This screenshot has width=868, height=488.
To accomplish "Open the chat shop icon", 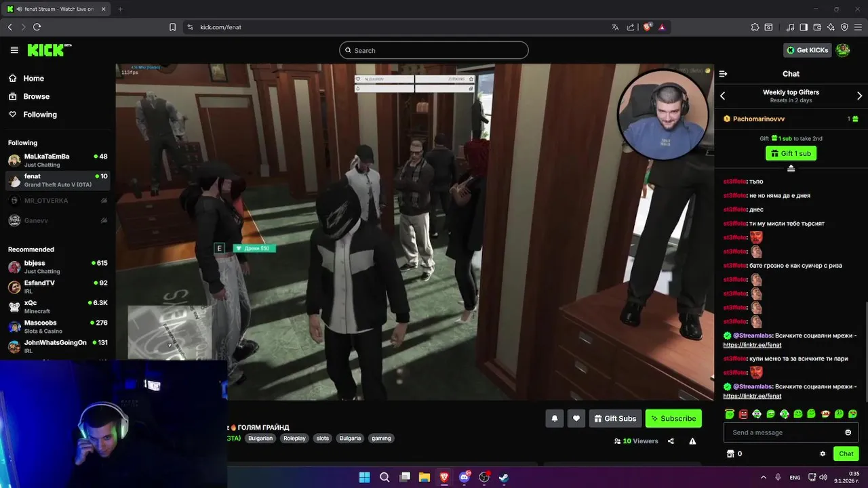I will 730,454.
